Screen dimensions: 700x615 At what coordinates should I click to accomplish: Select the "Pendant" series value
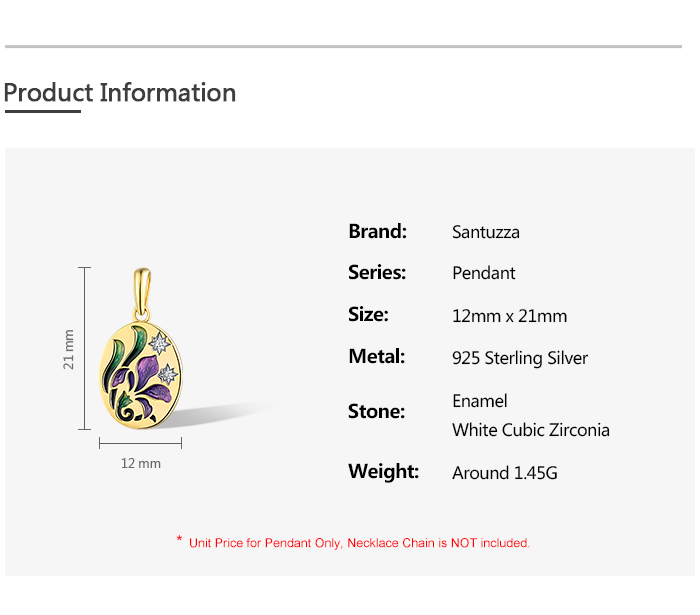click(x=484, y=273)
